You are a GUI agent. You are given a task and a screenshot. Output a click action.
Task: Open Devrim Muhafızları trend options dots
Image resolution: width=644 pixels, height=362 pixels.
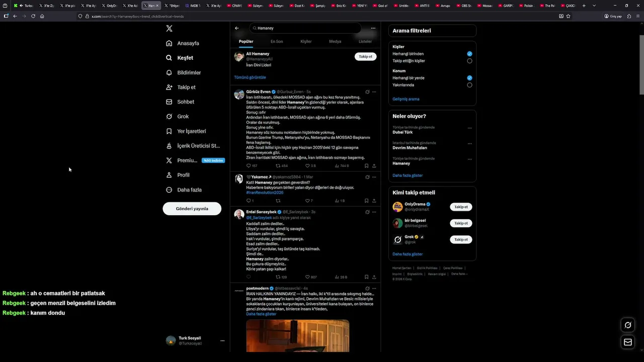point(469,144)
